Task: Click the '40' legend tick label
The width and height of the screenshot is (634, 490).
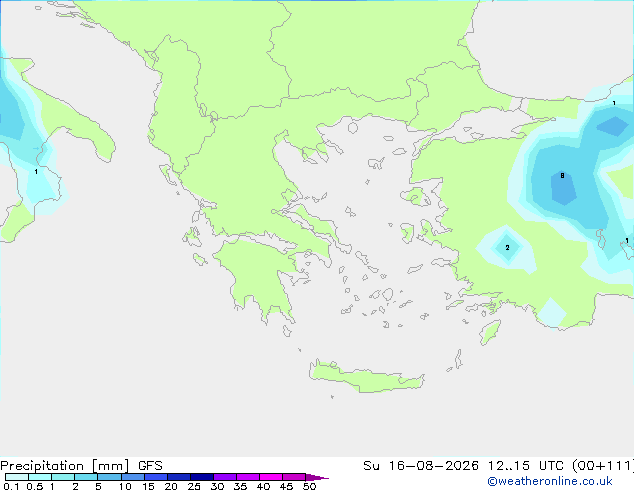Action: click(263, 486)
